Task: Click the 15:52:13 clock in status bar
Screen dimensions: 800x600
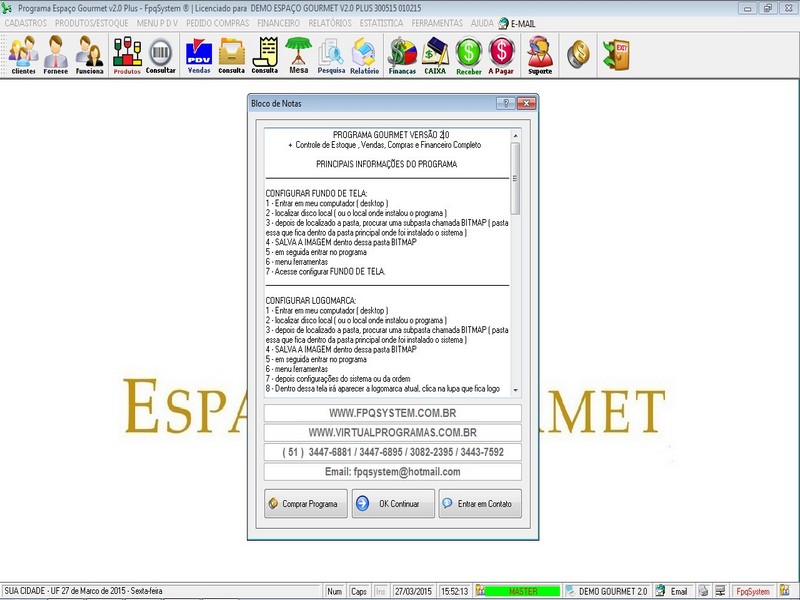Action: point(454,591)
